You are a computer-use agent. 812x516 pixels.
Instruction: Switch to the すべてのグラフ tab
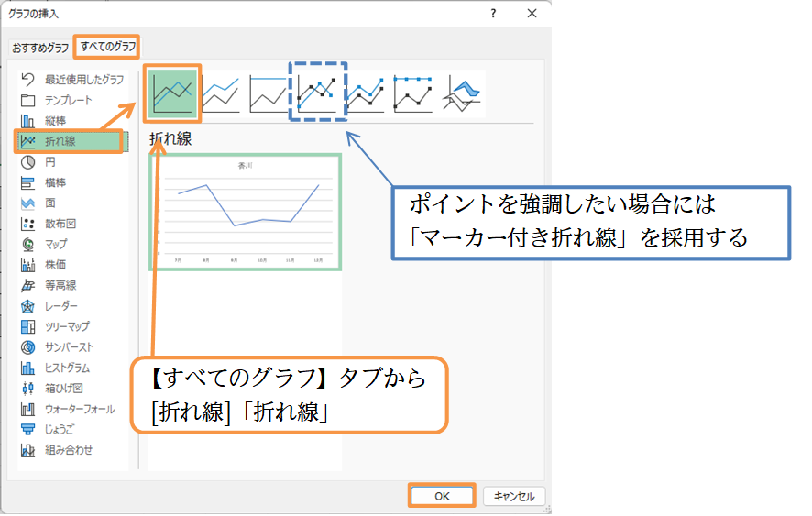[107, 47]
